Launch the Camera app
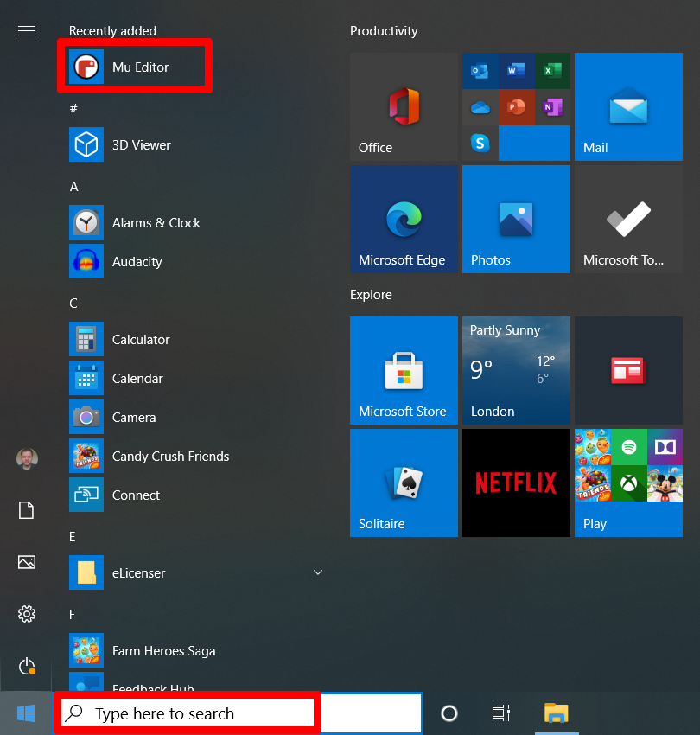This screenshot has height=735, width=700. coord(197,417)
